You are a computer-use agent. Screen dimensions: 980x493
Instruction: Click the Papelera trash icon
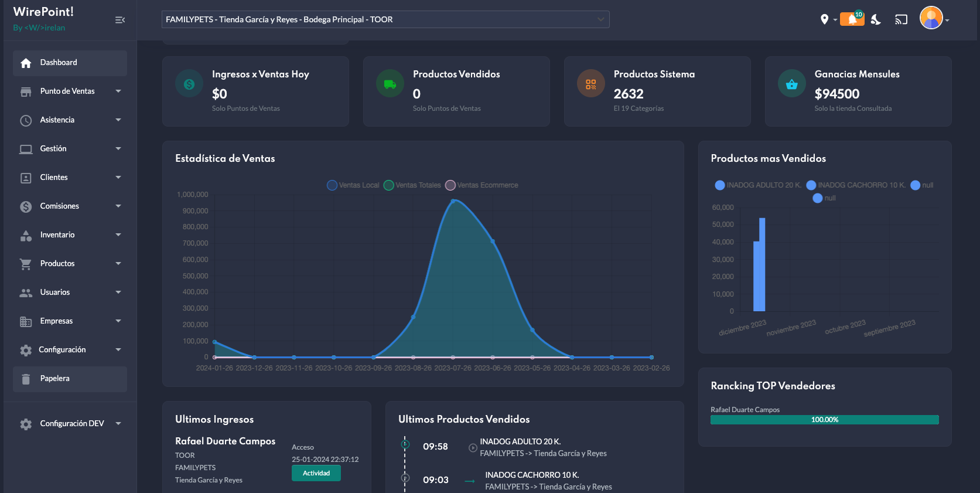[x=26, y=379]
